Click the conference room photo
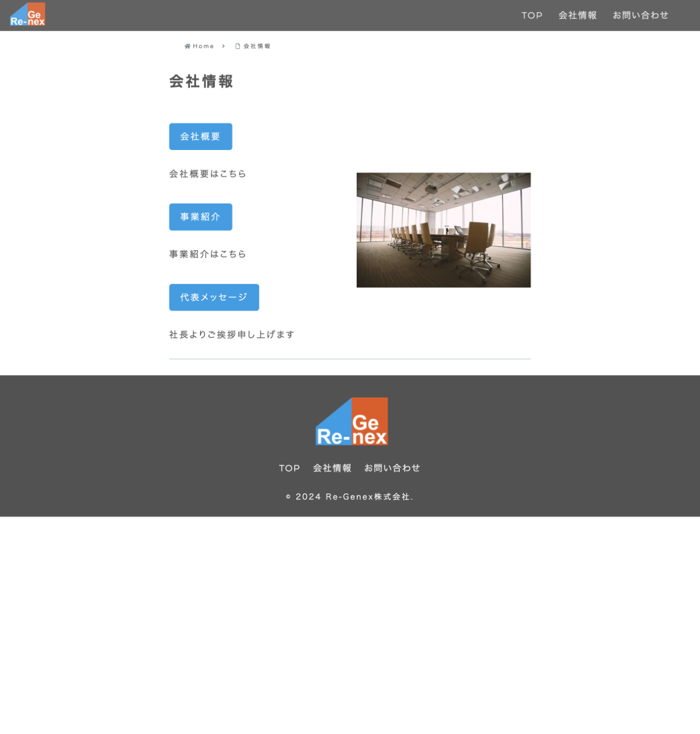The height and width of the screenshot is (734, 700). click(444, 230)
